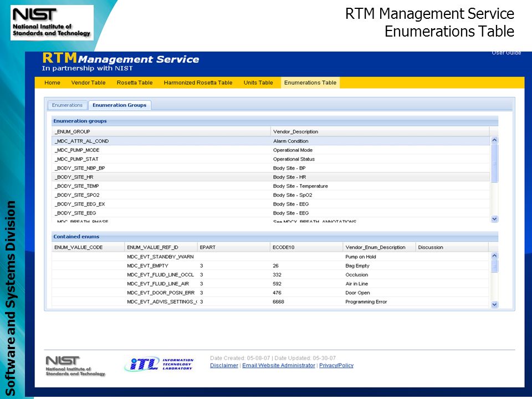The width and height of the screenshot is (532, 399).
Task: Select the Enumerations Table menu item
Action: click(310, 83)
